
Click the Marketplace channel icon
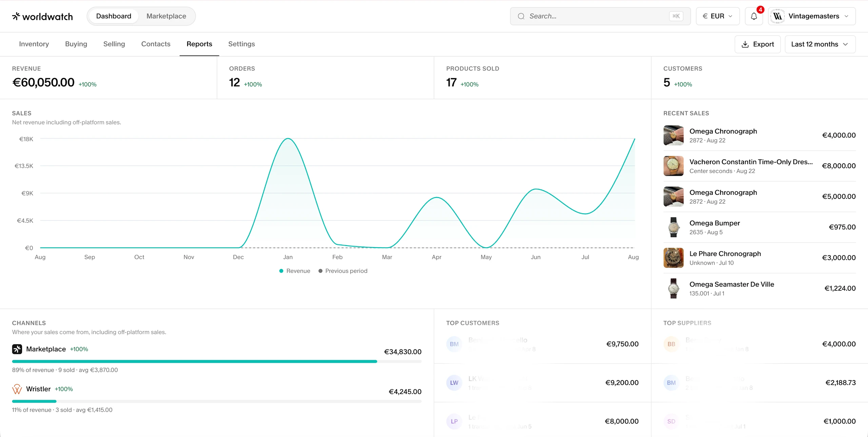pyautogui.click(x=17, y=349)
